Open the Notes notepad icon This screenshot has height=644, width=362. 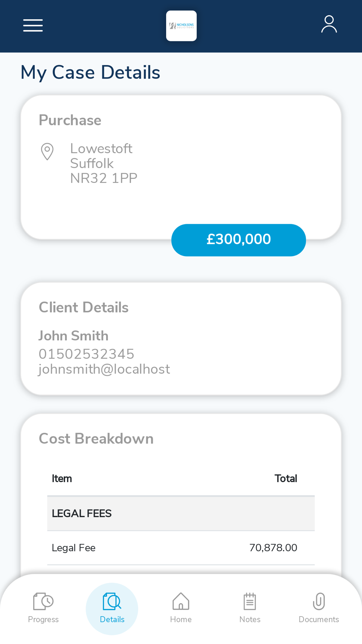tap(250, 602)
